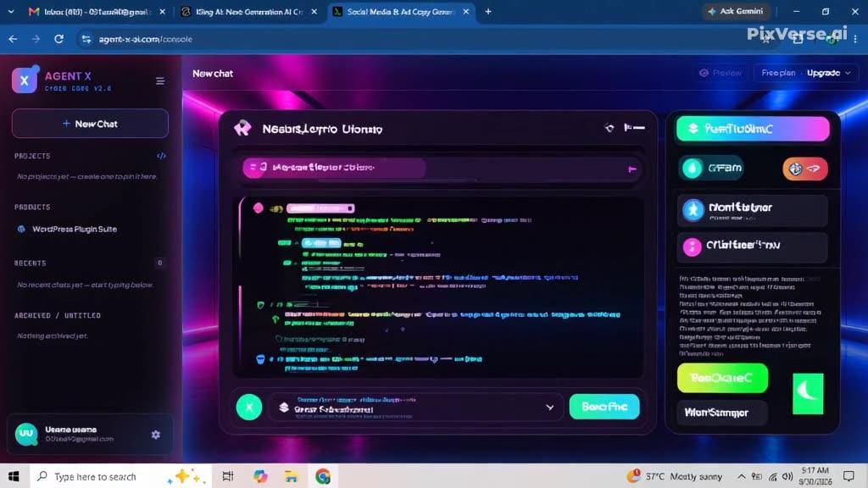Close the Kling AI browser tab
The height and width of the screenshot is (488, 868).
[314, 12]
